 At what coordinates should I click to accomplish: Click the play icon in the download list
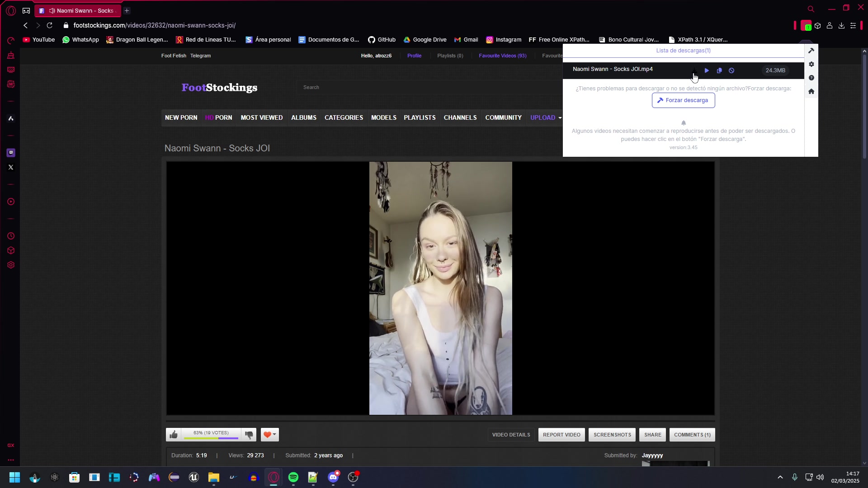[707, 70]
